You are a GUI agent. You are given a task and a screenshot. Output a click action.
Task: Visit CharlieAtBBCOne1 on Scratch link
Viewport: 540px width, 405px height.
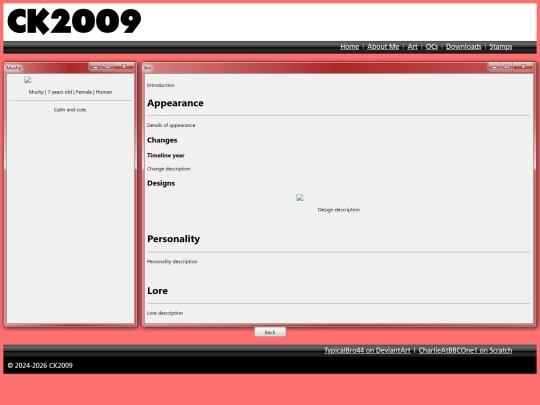click(465, 350)
